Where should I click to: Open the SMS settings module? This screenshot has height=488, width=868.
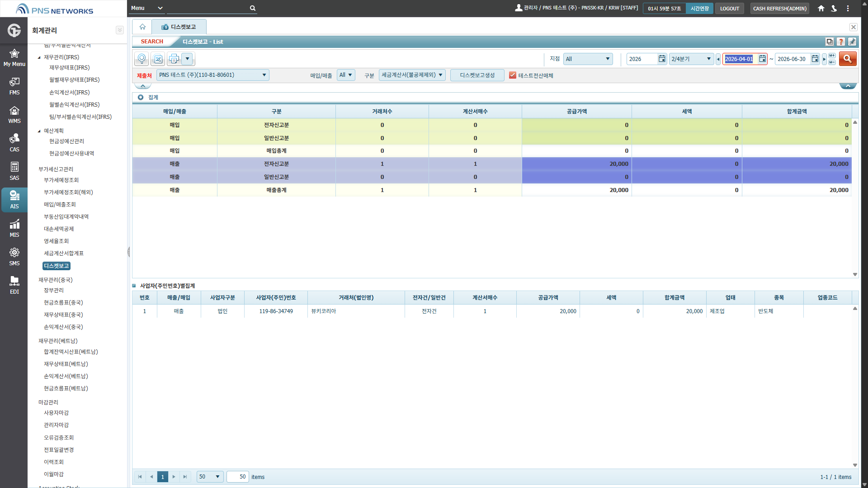pyautogui.click(x=14, y=257)
